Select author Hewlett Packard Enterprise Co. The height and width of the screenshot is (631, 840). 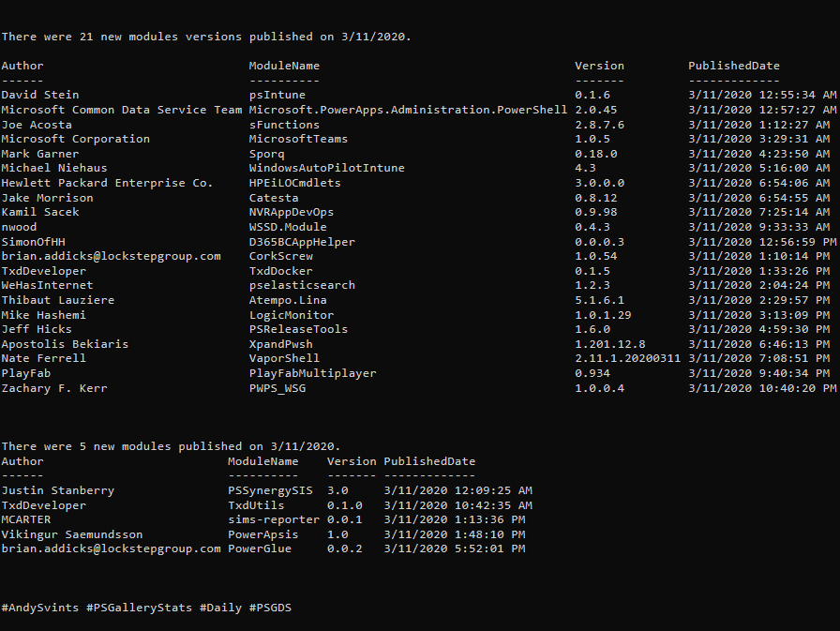(107, 183)
